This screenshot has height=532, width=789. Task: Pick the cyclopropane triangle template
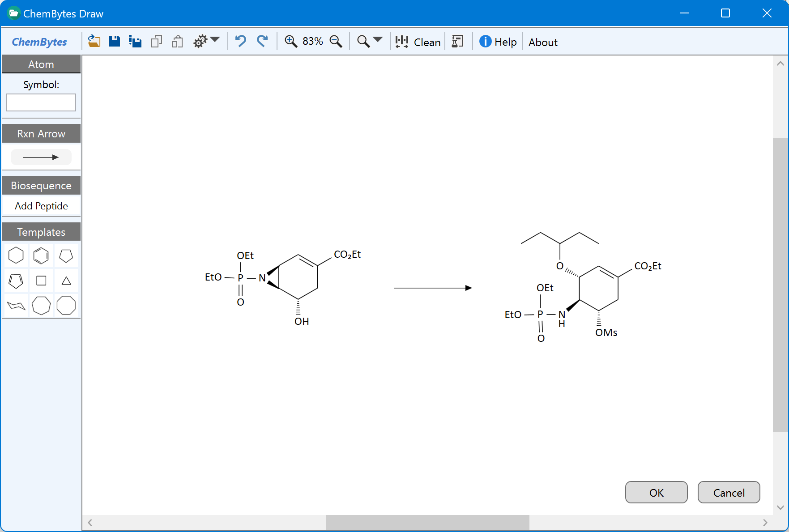pyautogui.click(x=66, y=281)
